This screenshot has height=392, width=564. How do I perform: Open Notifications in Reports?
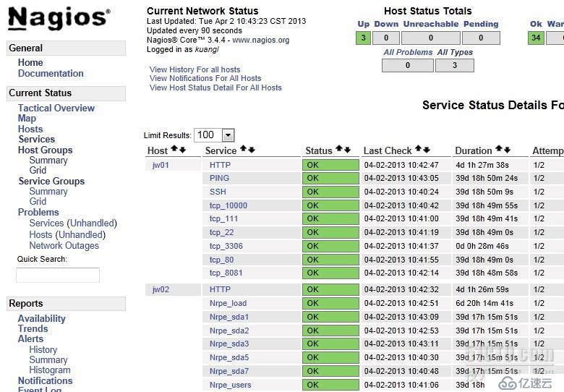pyautogui.click(x=46, y=380)
